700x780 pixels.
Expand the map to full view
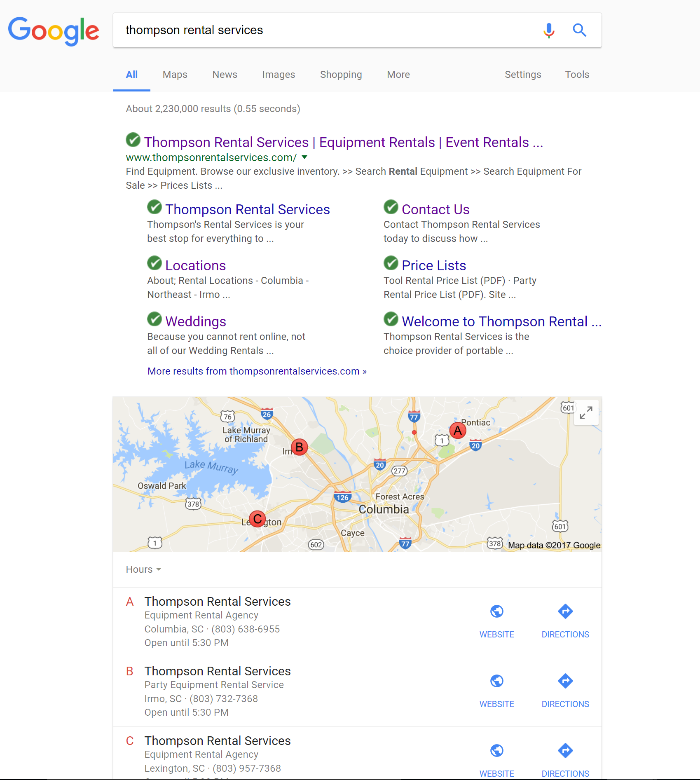pos(586,412)
